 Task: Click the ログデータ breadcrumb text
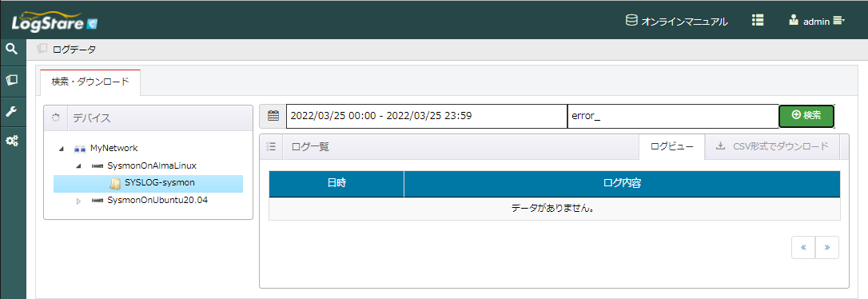point(74,50)
